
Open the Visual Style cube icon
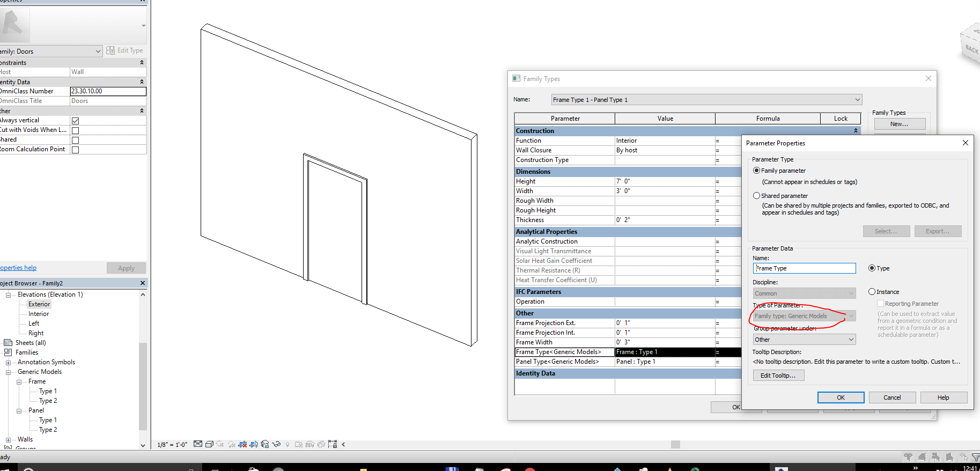[209, 444]
